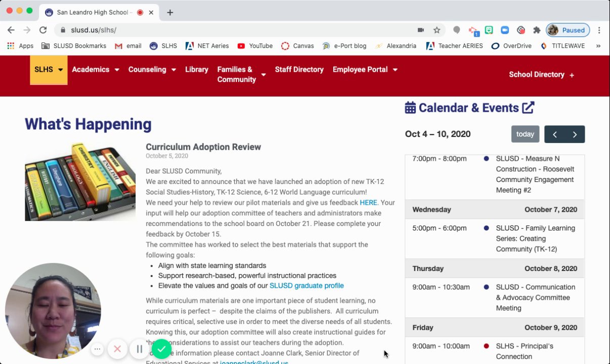Close the San Leandro High School tab
Image resolution: width=610 pixels, height=364 pixels.
(x=151, y=13)
